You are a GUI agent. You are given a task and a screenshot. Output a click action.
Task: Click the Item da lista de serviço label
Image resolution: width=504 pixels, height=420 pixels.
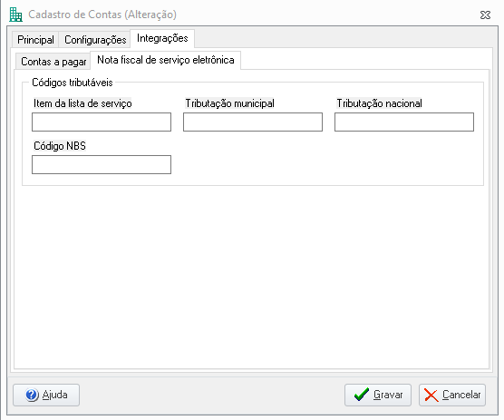(82, 103)
